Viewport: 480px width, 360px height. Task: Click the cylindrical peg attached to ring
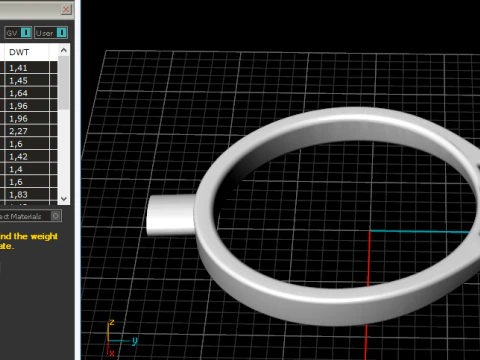(x=171, y=215)
